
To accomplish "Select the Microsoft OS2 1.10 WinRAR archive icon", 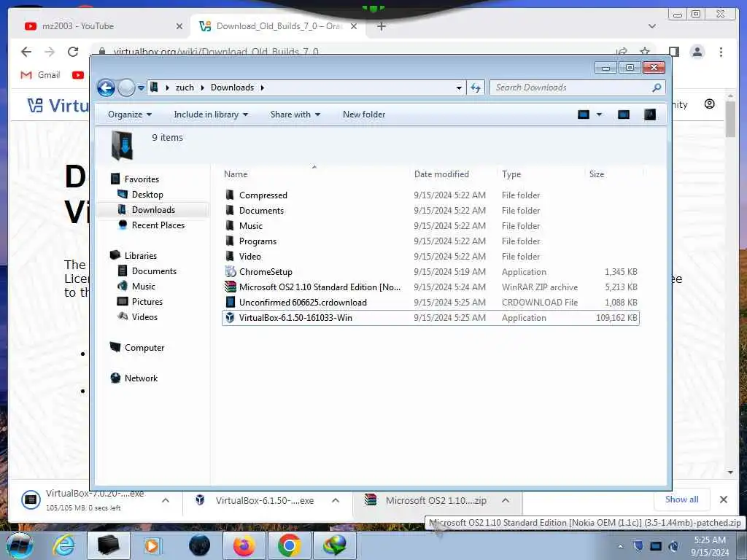I will tap(230, 287).
